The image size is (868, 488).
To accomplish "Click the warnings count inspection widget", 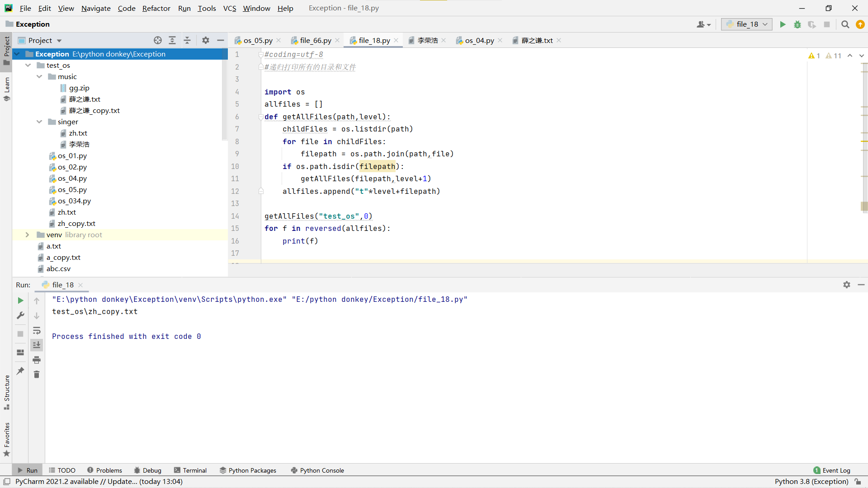I will tap(825, 56).
